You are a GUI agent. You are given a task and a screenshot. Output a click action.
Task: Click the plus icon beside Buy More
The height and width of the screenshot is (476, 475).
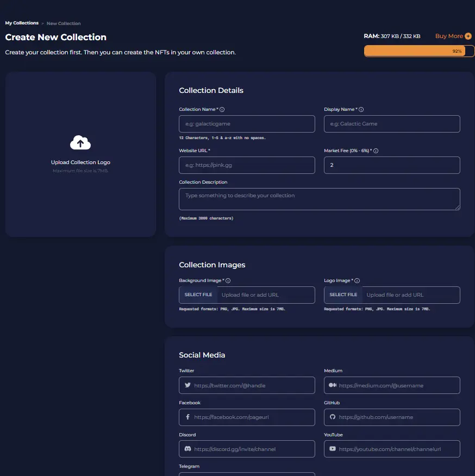(468, 36)
